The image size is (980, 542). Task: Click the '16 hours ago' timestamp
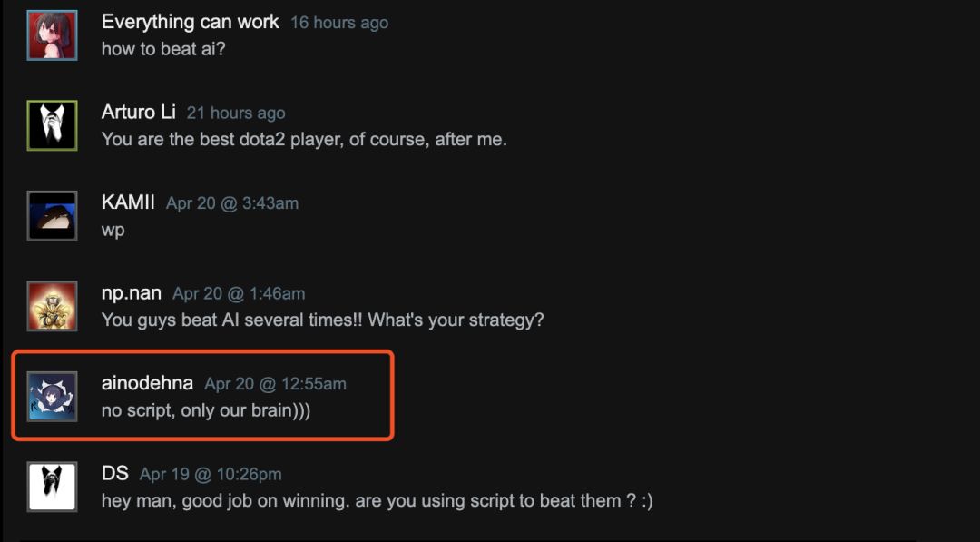(339, 23)
